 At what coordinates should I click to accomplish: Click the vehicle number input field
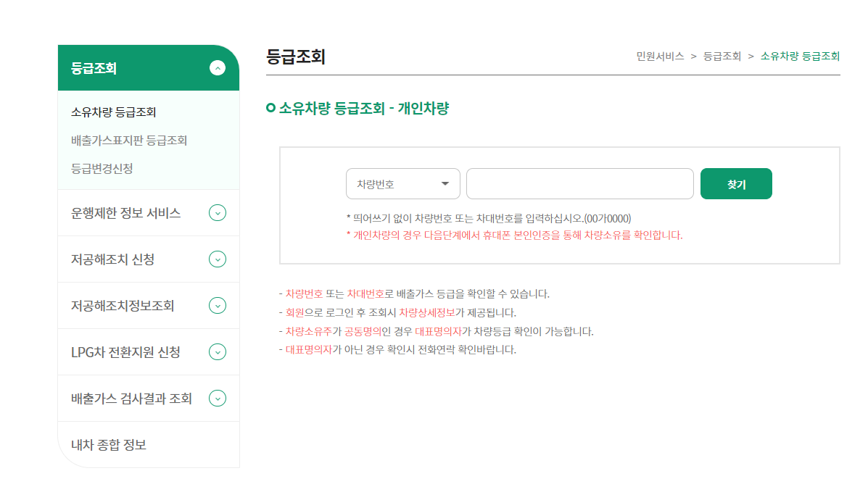coord(579,183)
